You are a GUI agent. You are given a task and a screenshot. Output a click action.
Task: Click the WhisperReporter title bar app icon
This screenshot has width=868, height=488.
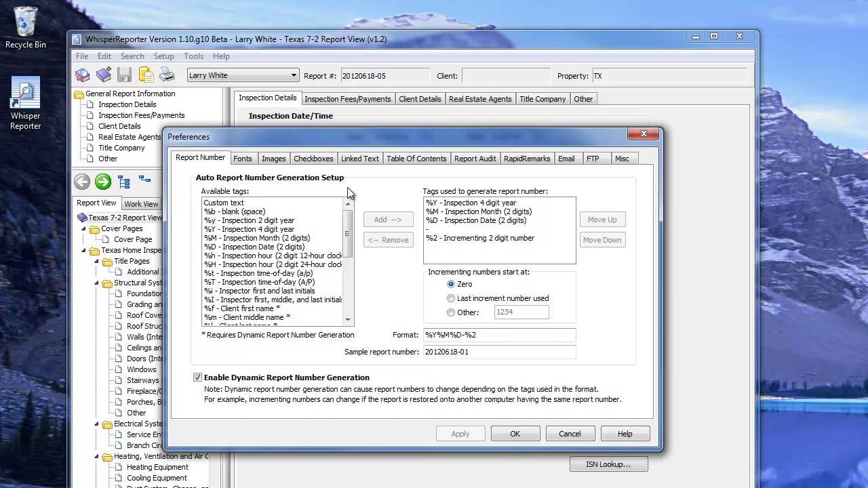pos(77,39)
